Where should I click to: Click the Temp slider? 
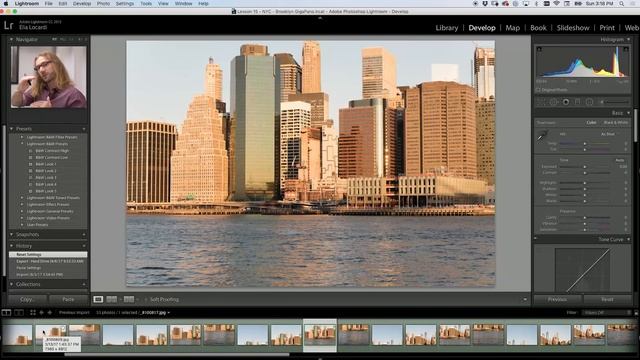(585, 144)
